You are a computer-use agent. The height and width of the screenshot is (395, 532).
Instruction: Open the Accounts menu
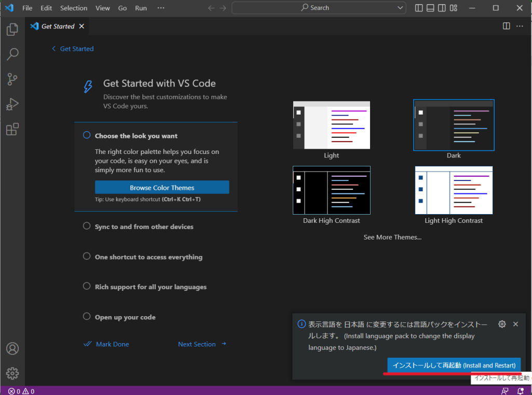(12, 348)
